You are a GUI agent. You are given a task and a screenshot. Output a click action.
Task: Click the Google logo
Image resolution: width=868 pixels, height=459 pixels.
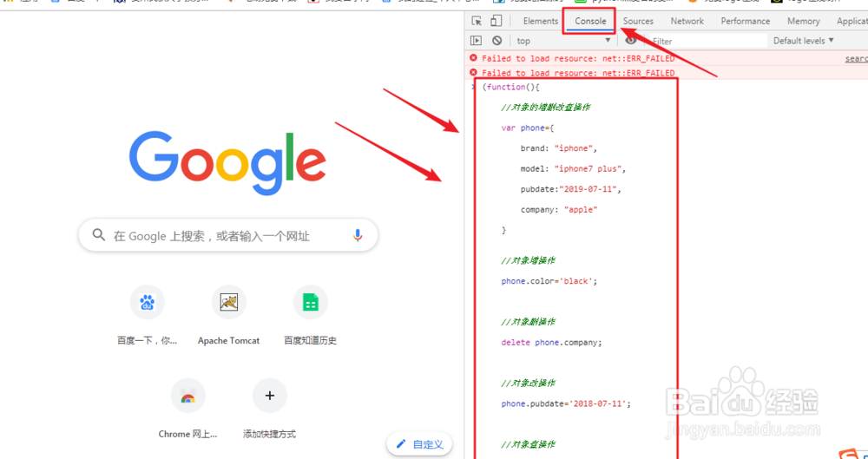pos(227,164)
